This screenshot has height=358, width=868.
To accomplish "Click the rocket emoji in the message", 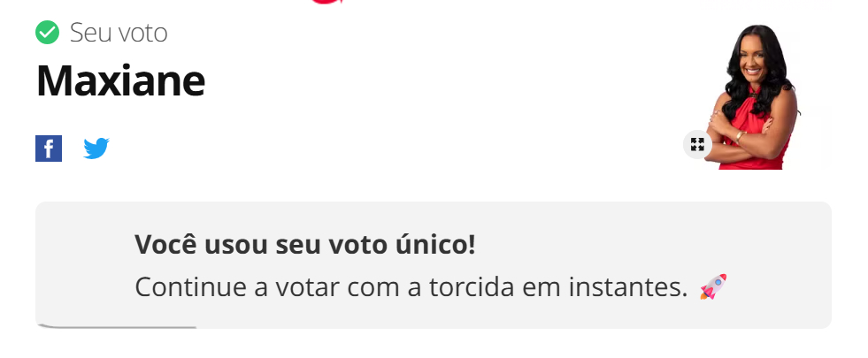I will coord(713,286).
